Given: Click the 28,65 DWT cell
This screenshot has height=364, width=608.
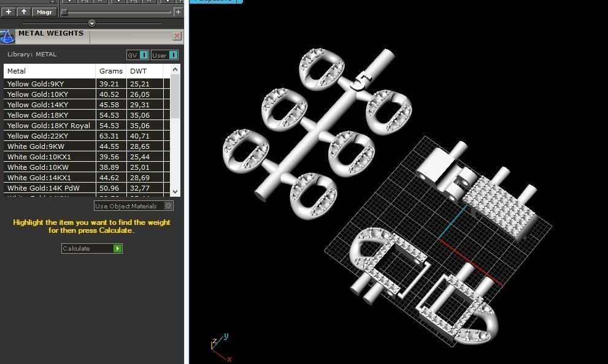Looking at the screenshot, I should (x=145, y=146).
